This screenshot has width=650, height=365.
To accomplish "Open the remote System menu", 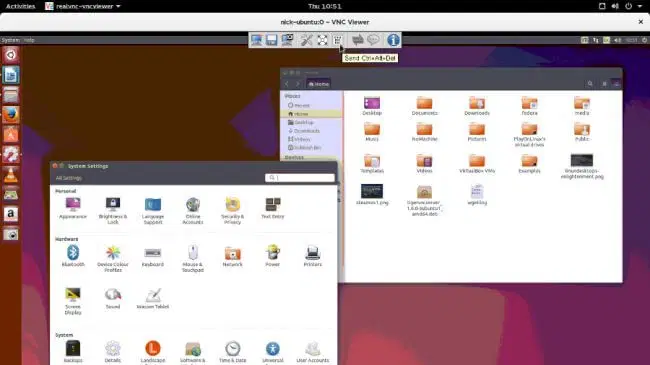I will coord(10,40).
